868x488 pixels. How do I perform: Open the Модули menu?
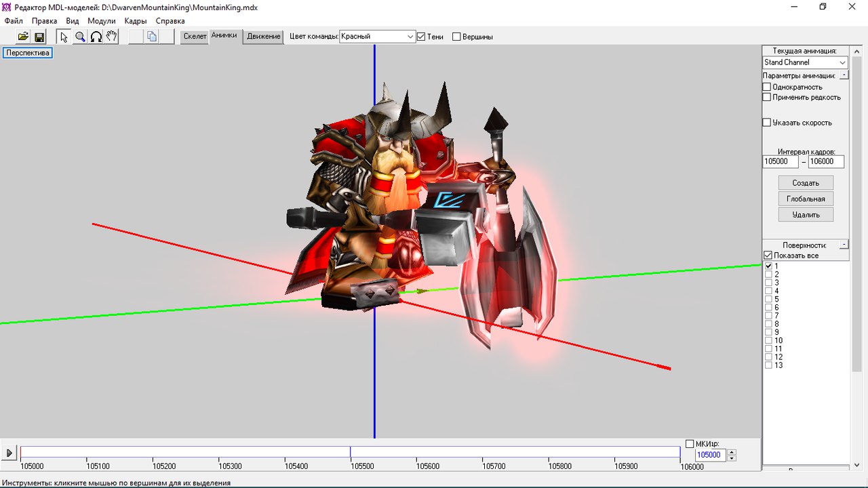[102, 21]
